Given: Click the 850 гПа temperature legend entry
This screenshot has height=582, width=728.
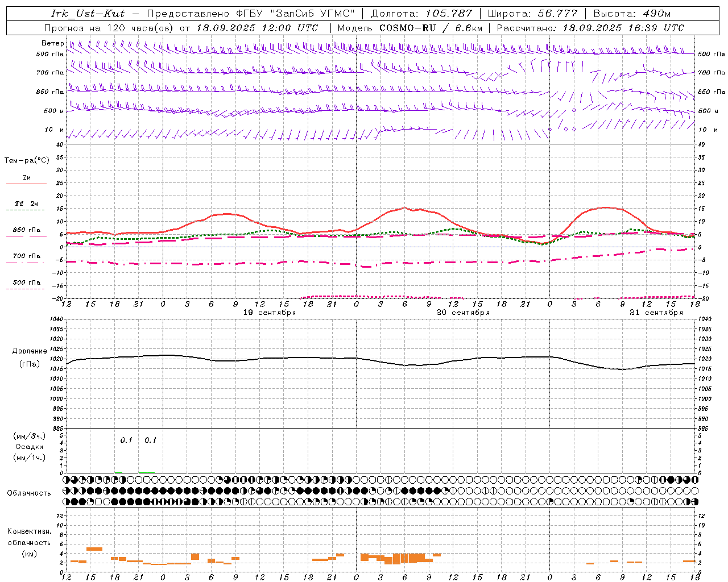Looking at the screenshot, I should coord(27,230).
